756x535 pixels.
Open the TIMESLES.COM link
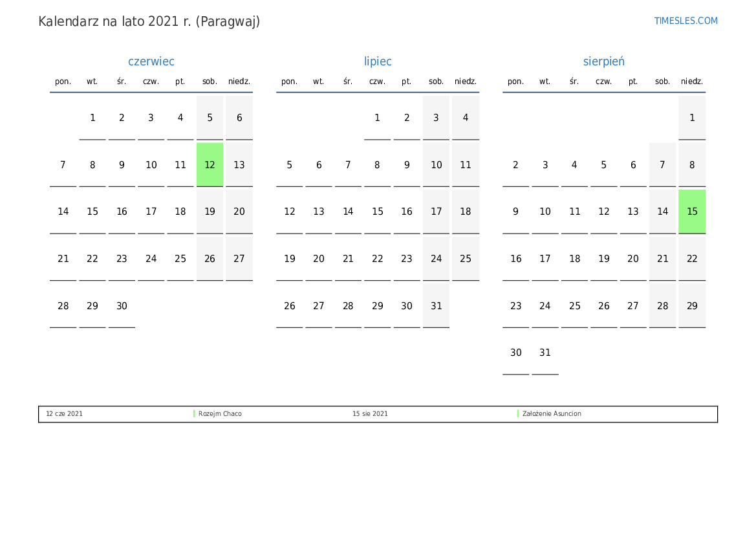[686, 21]
